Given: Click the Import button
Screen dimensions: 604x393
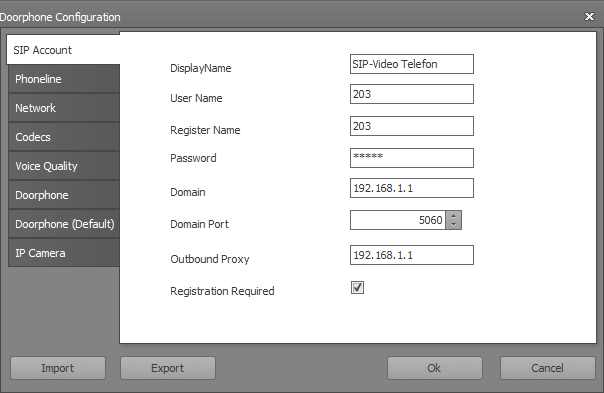Looking at the screenshot, I should point(58,368).
